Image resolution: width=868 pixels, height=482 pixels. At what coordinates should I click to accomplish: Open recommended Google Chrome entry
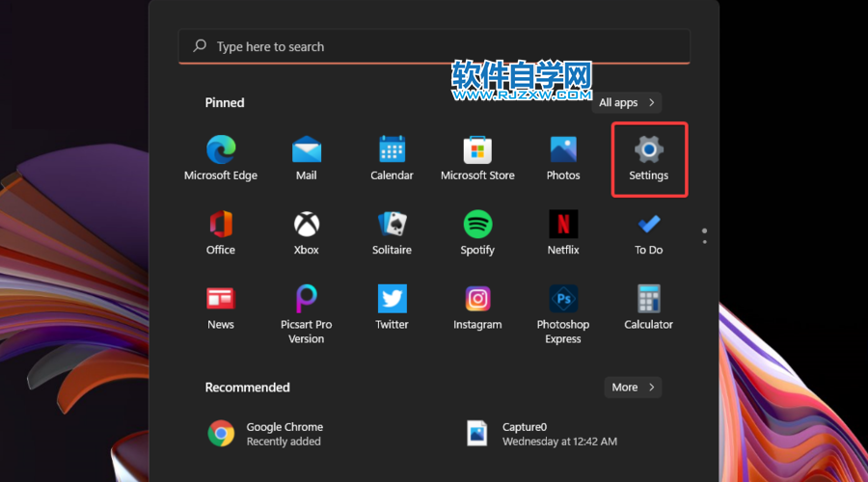[x=266, y=434]
